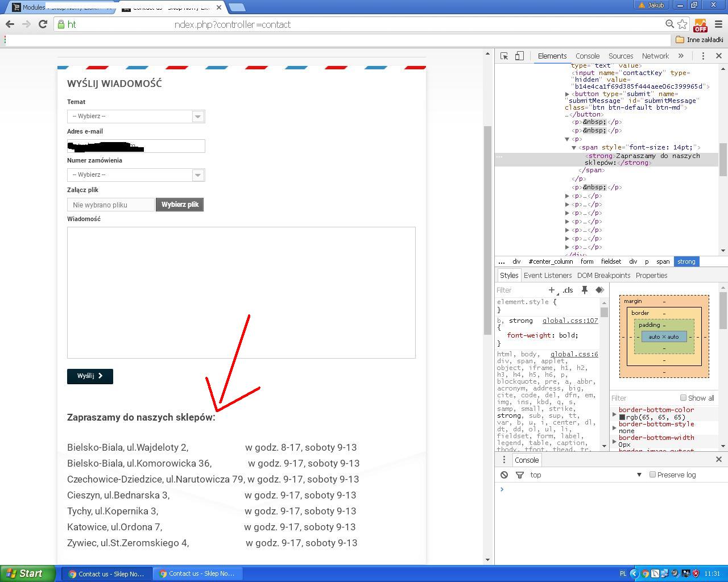Click the Computed Filter input field
The image size is (728, 582).
[644, 398]
